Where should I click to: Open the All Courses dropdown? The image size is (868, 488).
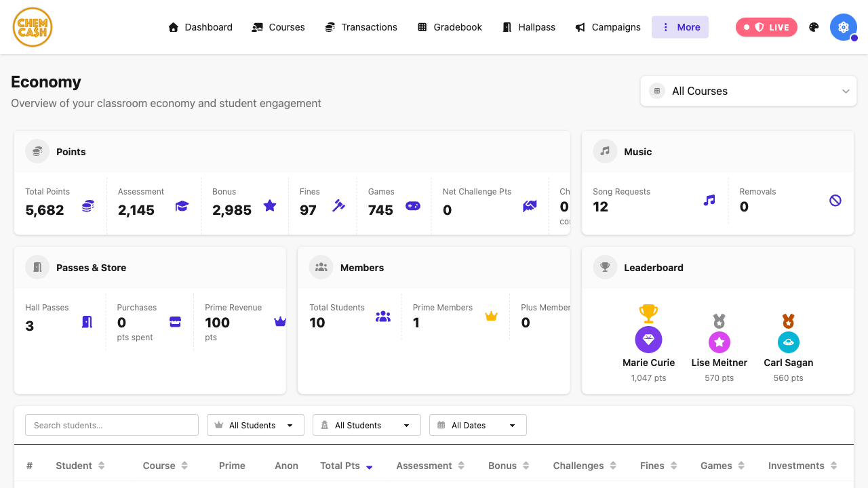click(x=749, y=91)
